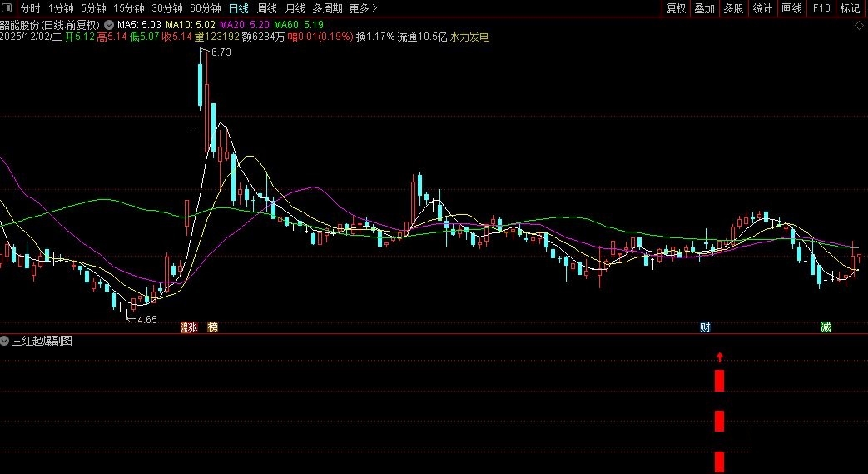
Task: Activate the 画线 drawing tools
Action: (x=791, y=8)
